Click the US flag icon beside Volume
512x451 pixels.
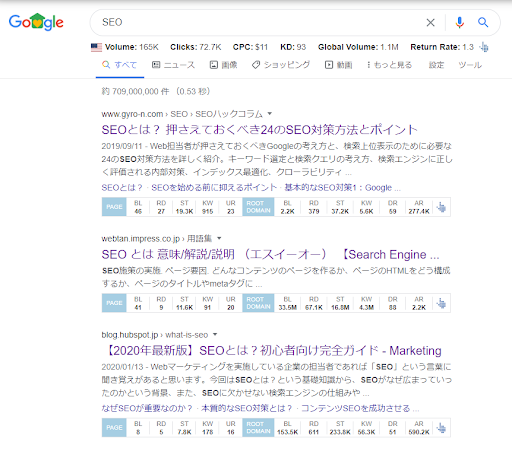(x=96, y=47)
